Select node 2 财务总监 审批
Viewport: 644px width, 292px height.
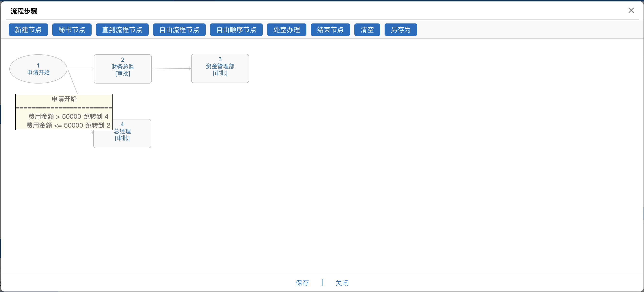(123, 69)
